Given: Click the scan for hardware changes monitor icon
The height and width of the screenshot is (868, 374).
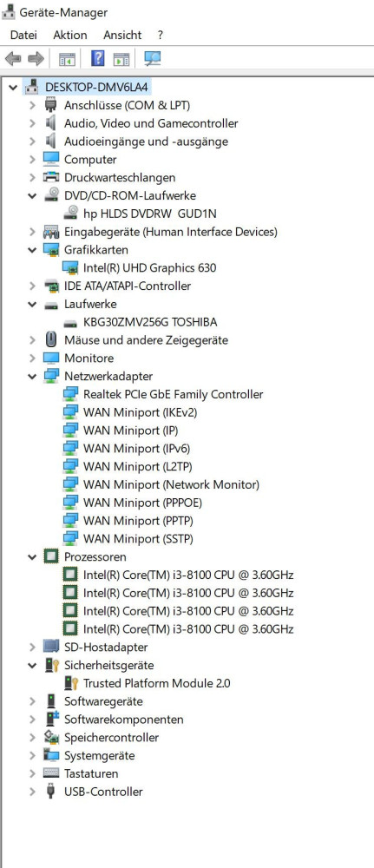Looking at the screenshot, I should 152,58.
